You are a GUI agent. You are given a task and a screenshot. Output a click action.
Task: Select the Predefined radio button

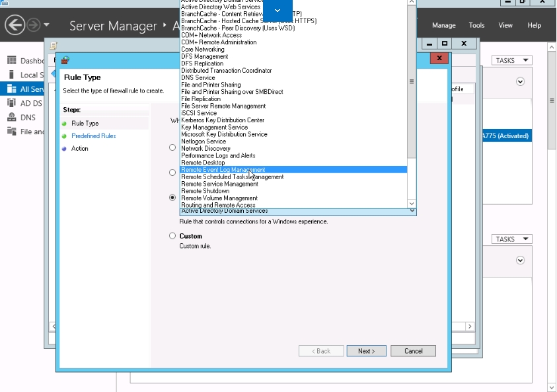(172, 198)
